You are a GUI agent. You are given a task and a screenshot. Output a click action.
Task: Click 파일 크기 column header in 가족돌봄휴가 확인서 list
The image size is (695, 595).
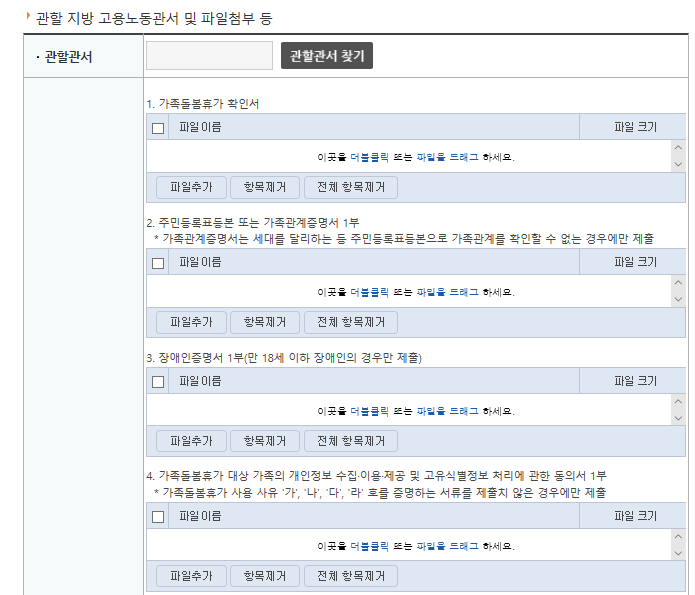633,127
